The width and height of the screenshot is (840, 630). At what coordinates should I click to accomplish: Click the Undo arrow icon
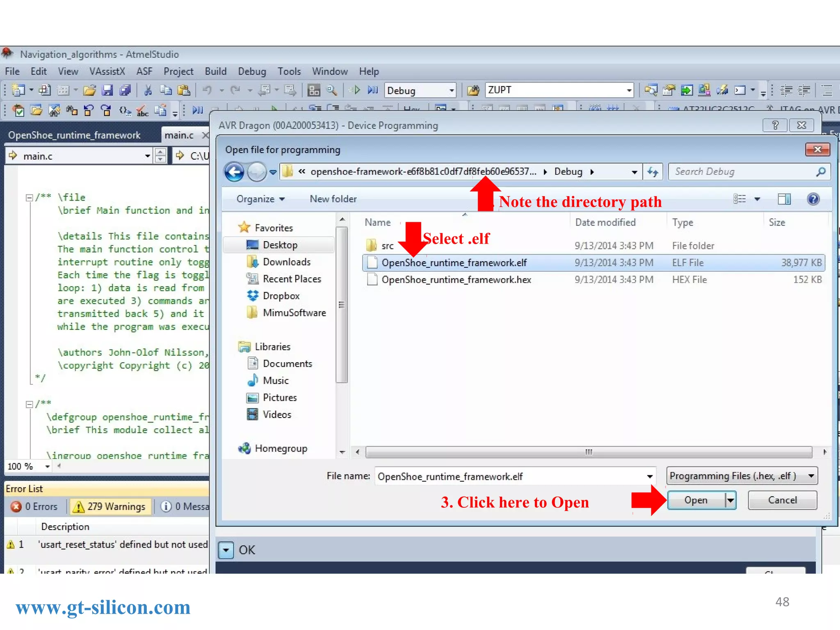(207, 90)
